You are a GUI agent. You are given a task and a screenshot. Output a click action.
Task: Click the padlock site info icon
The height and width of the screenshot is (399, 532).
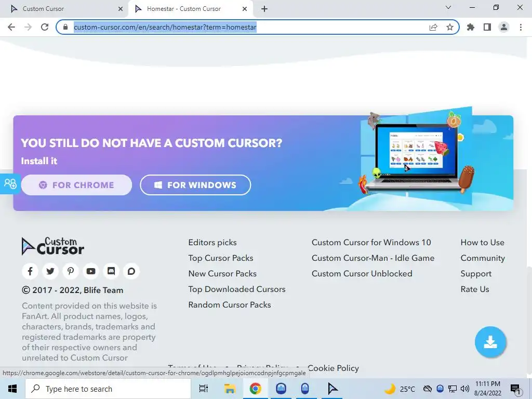(x=65, y=27)
